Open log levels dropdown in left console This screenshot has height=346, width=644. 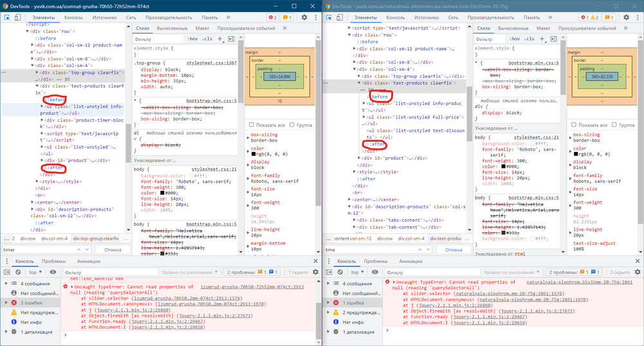189,272
